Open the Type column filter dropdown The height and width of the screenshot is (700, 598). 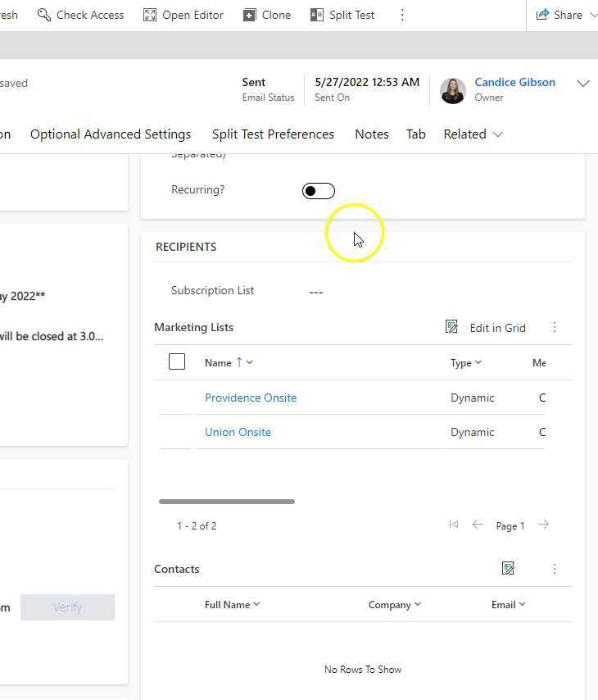[466, 362]
